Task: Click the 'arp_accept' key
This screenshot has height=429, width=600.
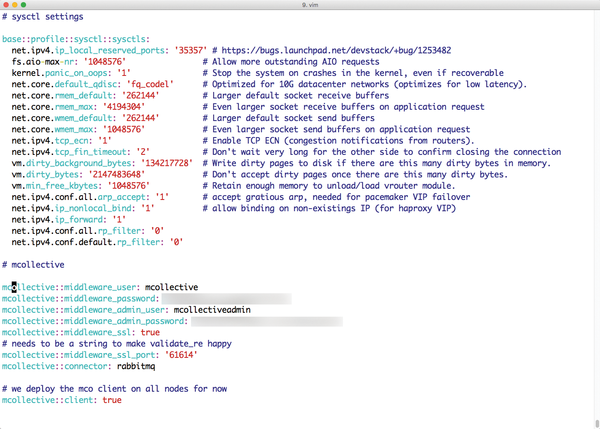Action: 121,197
